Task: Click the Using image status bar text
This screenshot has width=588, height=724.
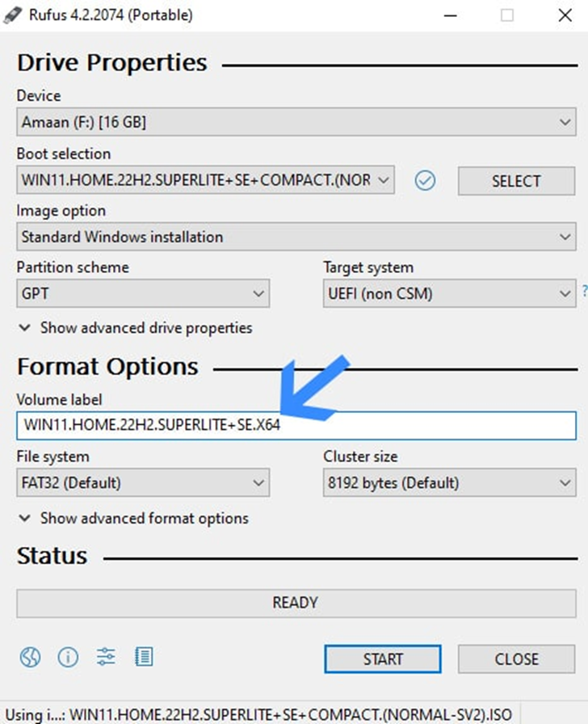Action: (x=258, y=714)
